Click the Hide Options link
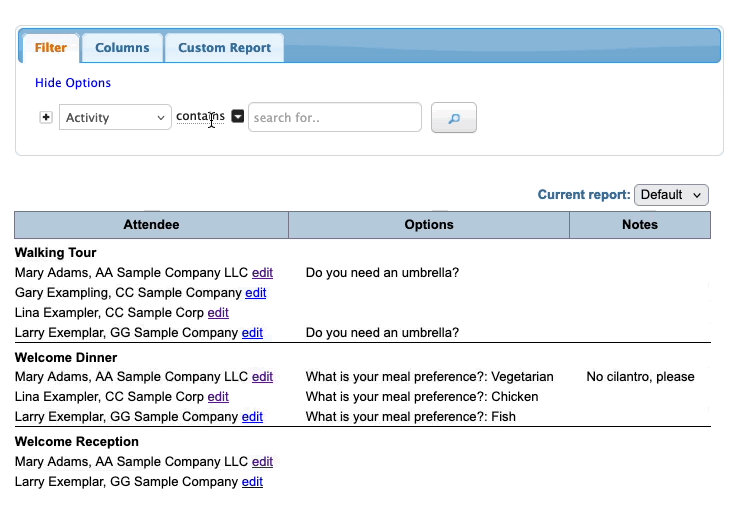 pos(73,83)
